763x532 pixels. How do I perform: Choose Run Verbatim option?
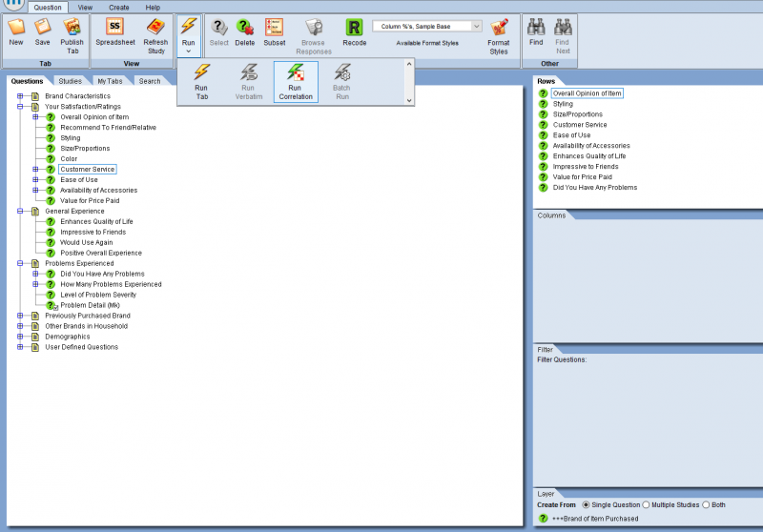coord(249,82)
